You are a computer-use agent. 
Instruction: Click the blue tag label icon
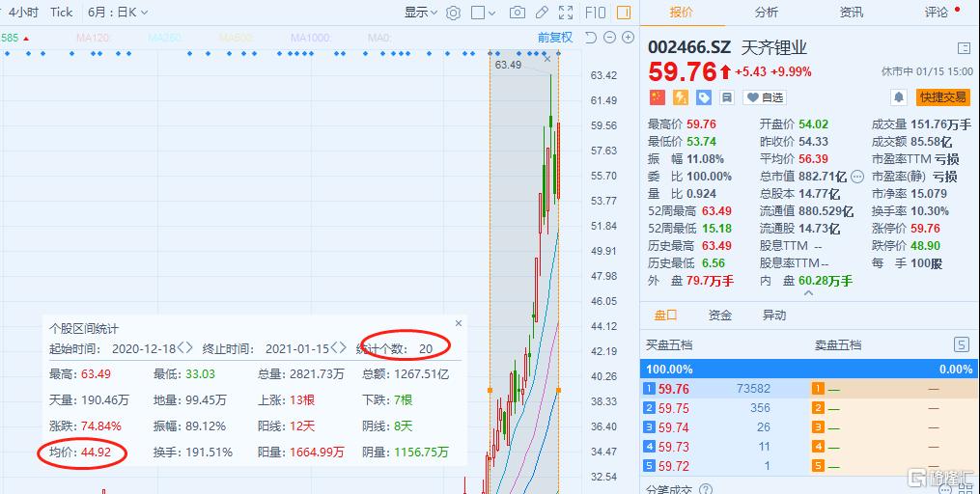pos(704,97)
